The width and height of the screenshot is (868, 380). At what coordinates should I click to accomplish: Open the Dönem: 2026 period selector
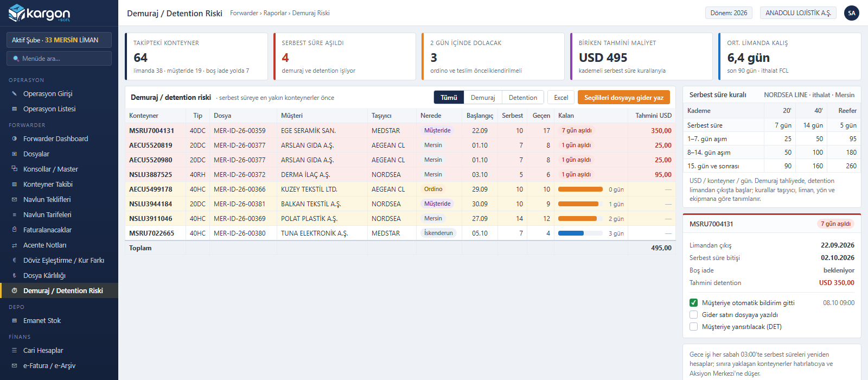pyautogui.click(x=729, y=13)
